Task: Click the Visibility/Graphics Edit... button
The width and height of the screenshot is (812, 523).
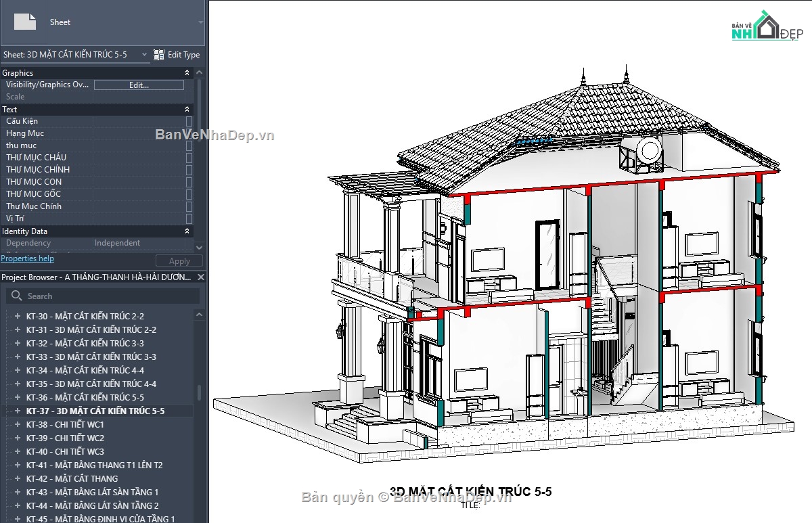Action: pyautogui.click(x=139, y=85)
